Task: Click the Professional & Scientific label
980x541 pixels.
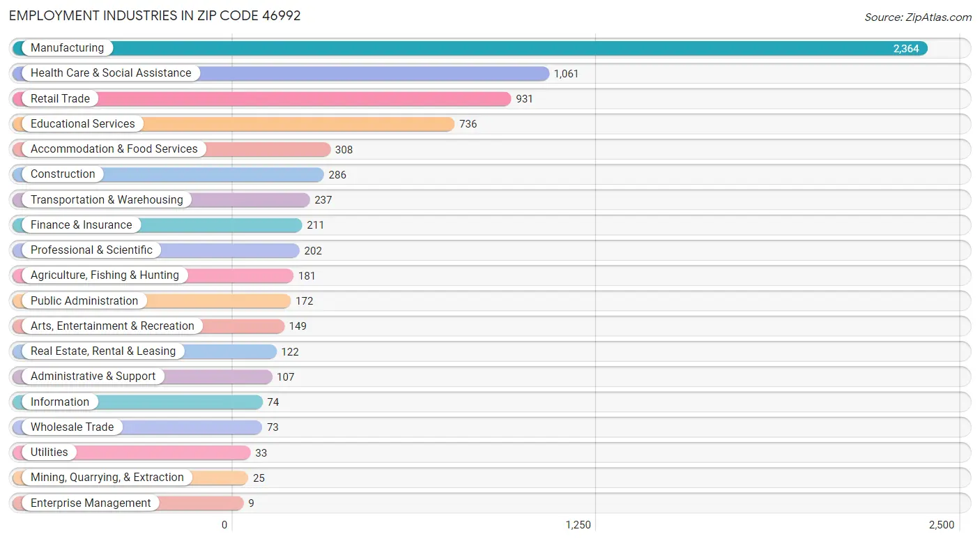Action: (x=91, y=250)
